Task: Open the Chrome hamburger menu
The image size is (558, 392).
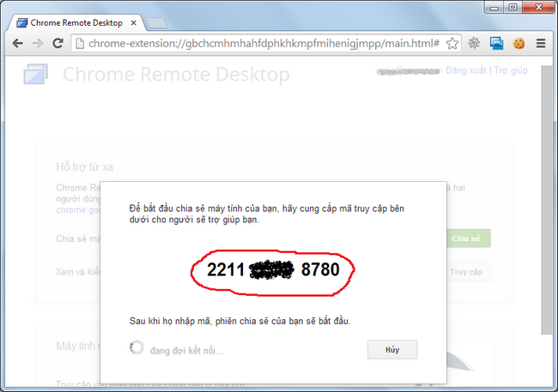Action: pos(541,43)
